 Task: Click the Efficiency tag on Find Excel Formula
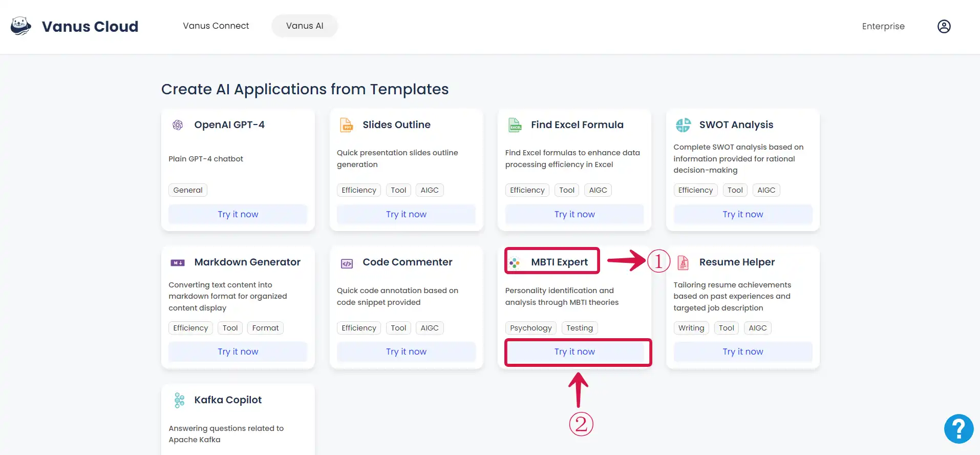[x=527, y=190]
